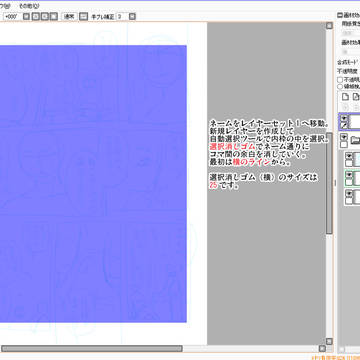Toggle the 不透明度保護 checkbox
This screenshot has width=360, height=360.
[x=340, y=80]
